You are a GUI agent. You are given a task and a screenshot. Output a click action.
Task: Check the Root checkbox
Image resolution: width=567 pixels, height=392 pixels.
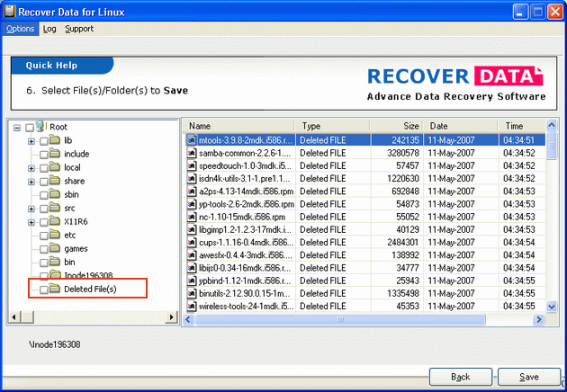point(30,128)
